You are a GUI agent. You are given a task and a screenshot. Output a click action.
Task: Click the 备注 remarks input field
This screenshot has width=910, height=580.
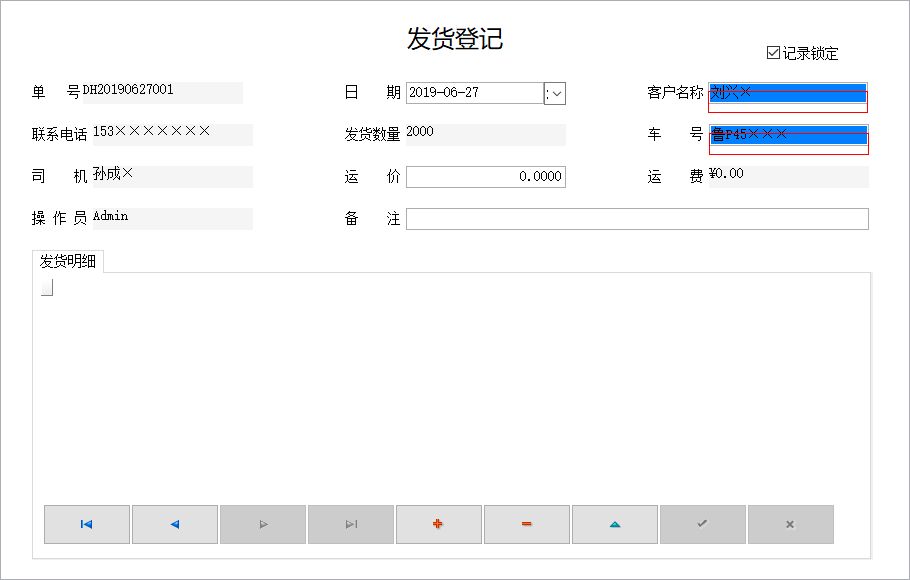[637, 219]
